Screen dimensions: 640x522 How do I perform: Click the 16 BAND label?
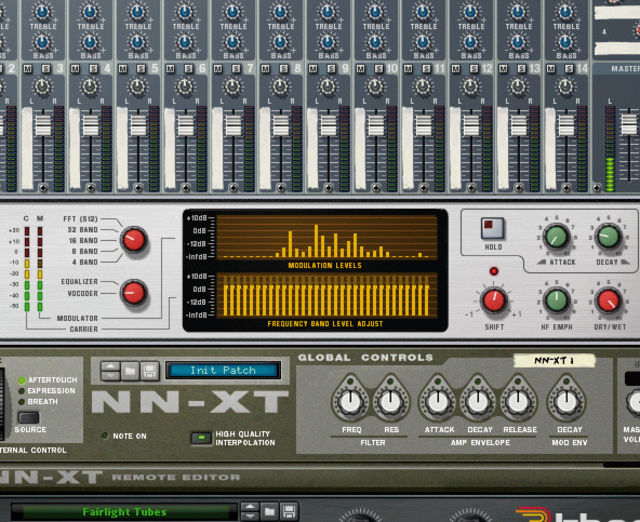[83, 240]
